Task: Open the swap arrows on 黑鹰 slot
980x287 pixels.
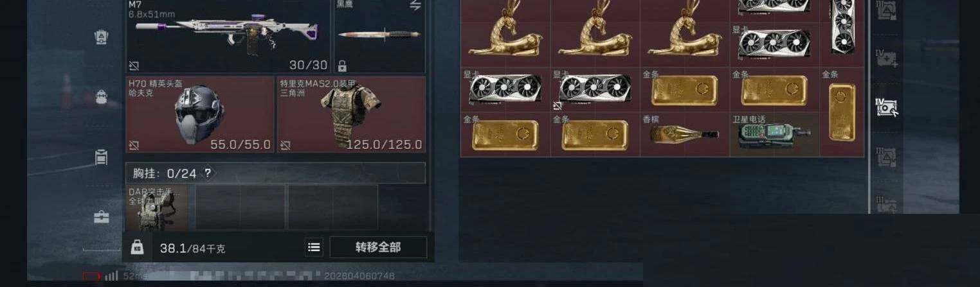Action: 415,5
